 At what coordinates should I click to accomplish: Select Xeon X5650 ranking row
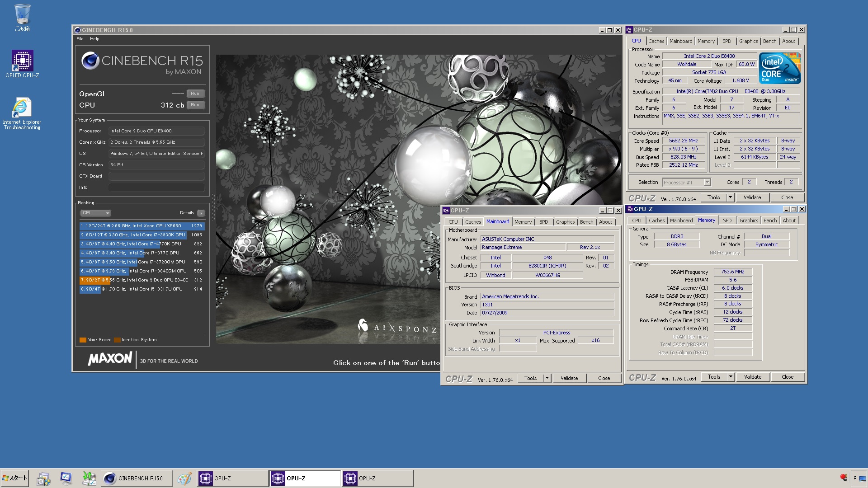click(x=142, y=226)
